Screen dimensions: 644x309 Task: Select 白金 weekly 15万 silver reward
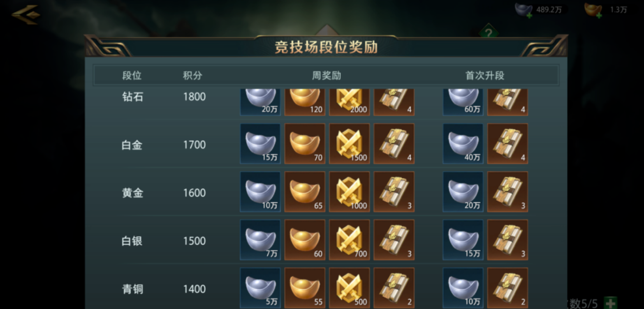point(260,144)
